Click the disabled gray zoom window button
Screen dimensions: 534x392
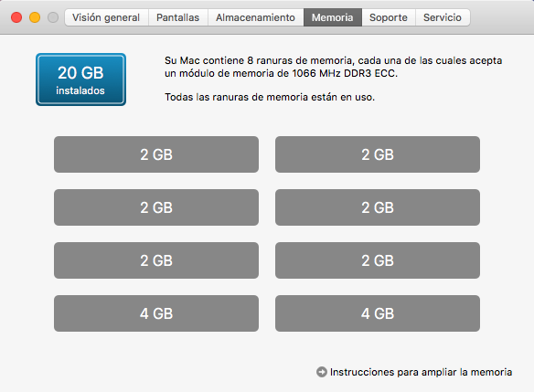coord(53,17)
